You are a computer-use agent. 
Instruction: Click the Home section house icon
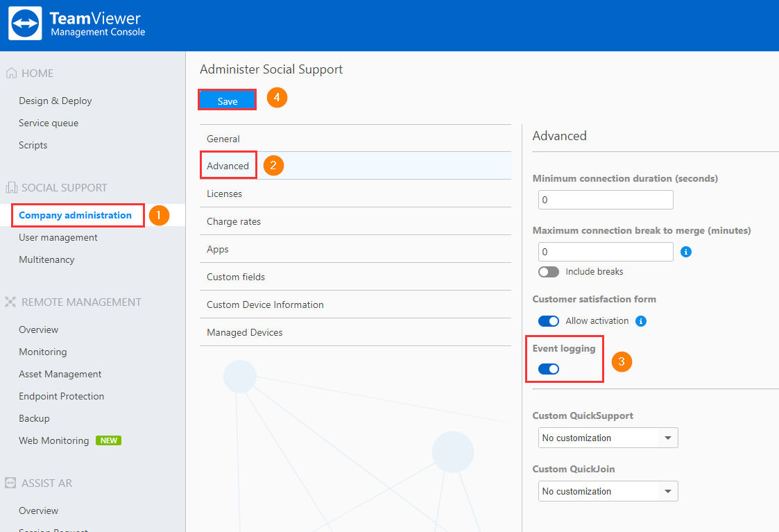[x=11, y=74]
